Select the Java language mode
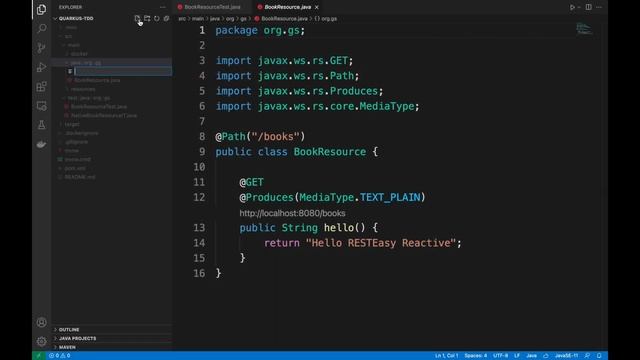 [x=531, y=356]
